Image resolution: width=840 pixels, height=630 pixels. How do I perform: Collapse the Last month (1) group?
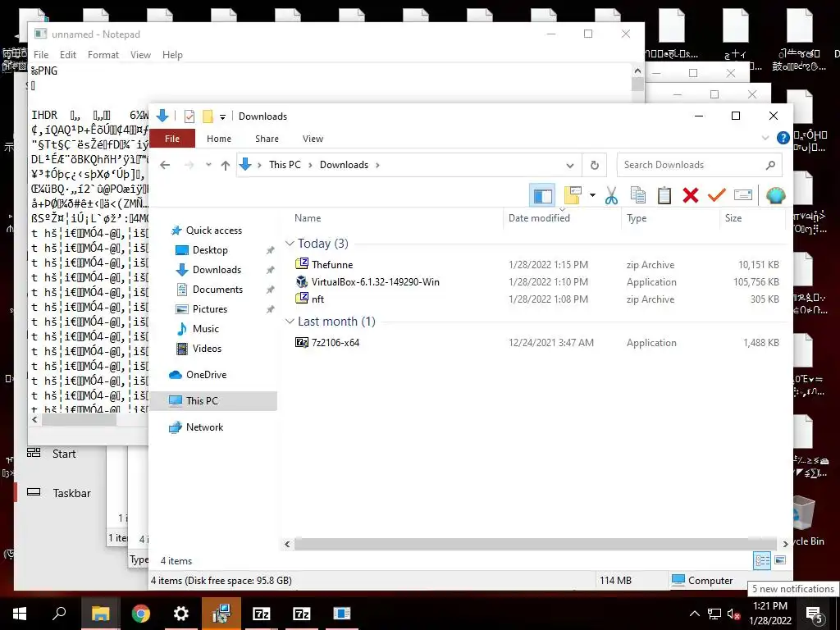tap(290, 322)
